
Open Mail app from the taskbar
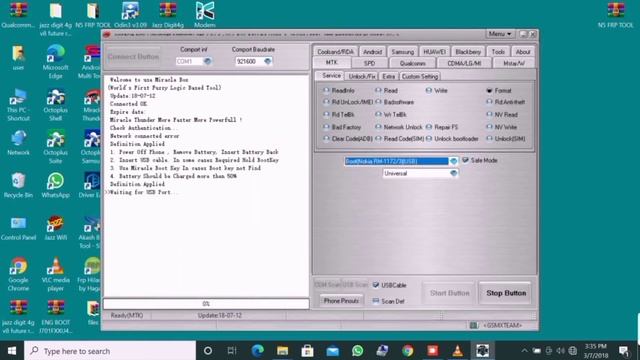(x=332, y=351)
